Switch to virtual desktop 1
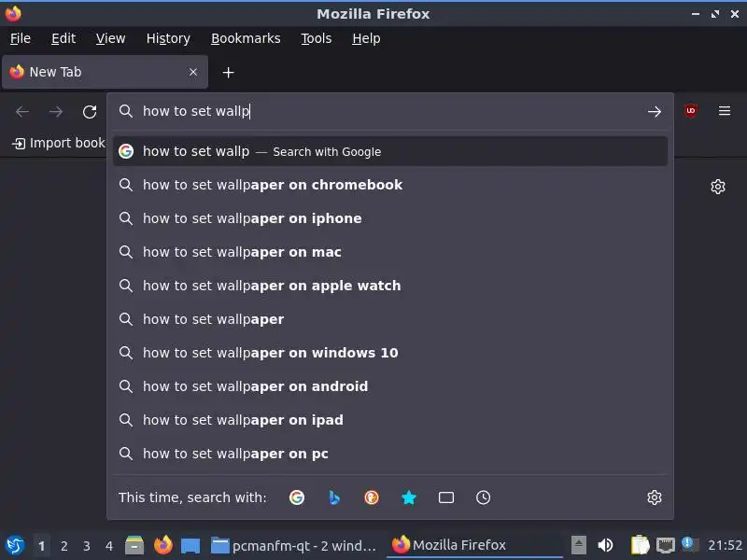 click(x=41, y=546)
